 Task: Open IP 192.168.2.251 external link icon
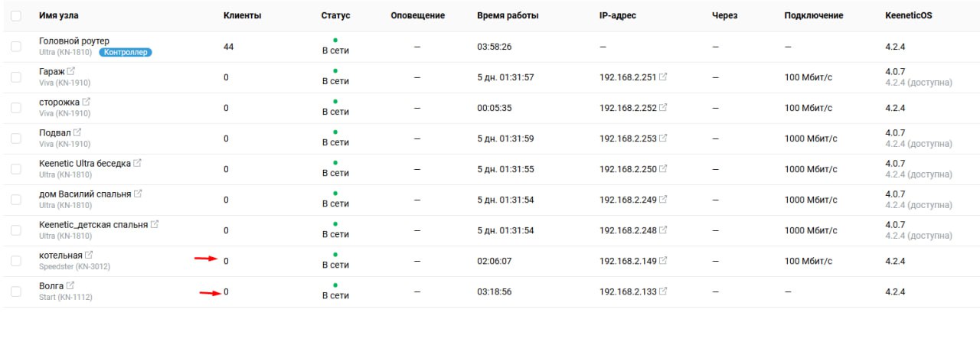tap(663, 77)
